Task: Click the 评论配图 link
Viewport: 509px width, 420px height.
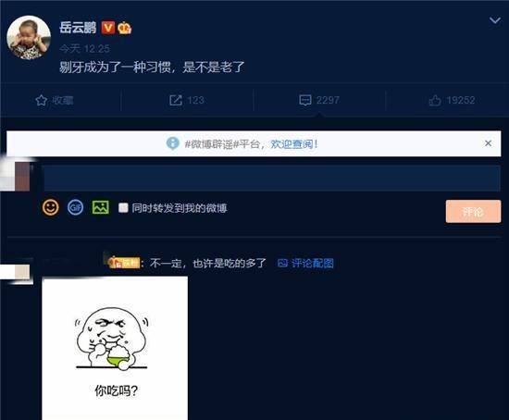Action: [305, 264]
